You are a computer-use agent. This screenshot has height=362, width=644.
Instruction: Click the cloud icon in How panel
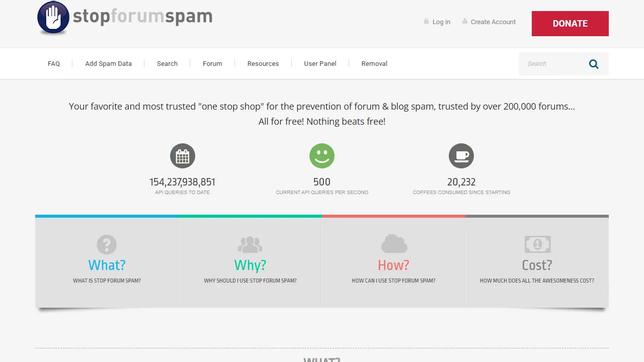click(x=393, y=244)
